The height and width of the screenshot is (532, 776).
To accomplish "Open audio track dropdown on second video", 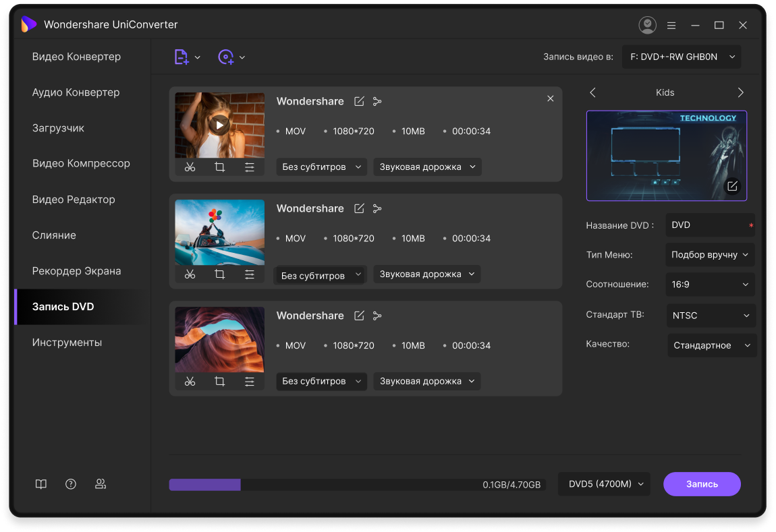I will (427, 274).
